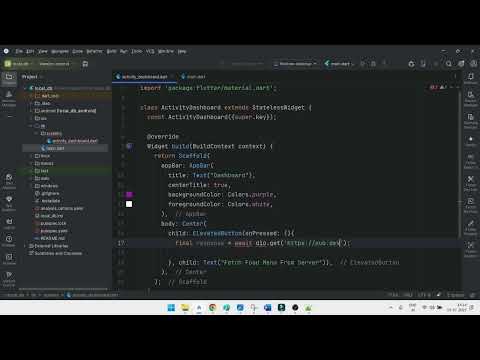Click the purple color gutter swatch

click(x=129, y=194)
